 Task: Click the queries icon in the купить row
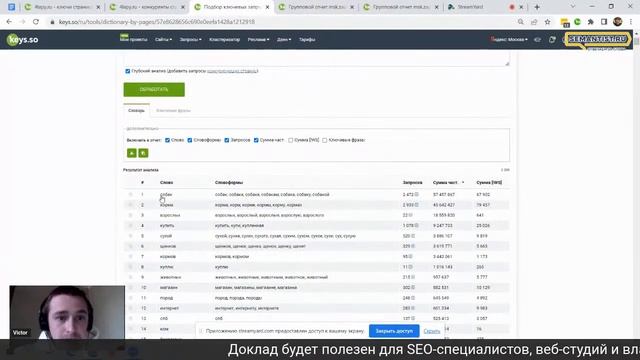[416, 226]
